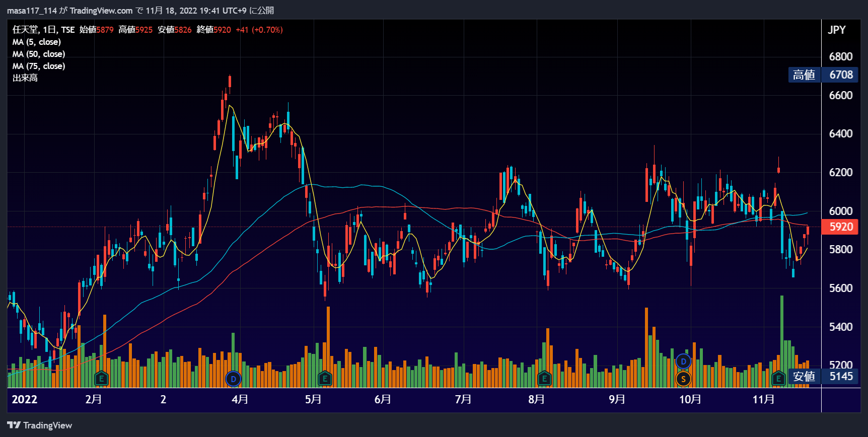Click the 5800 price axis label
The width and height of the screenshot is (868, 437).
[x=841, y=249]
